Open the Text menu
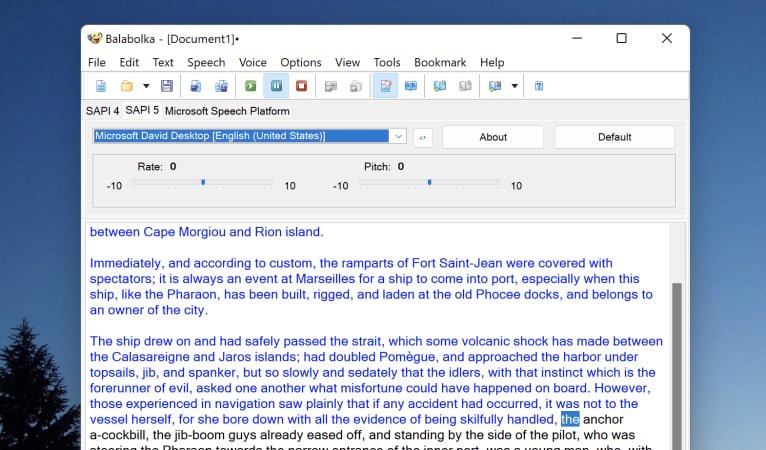 (x=163, y=63)
